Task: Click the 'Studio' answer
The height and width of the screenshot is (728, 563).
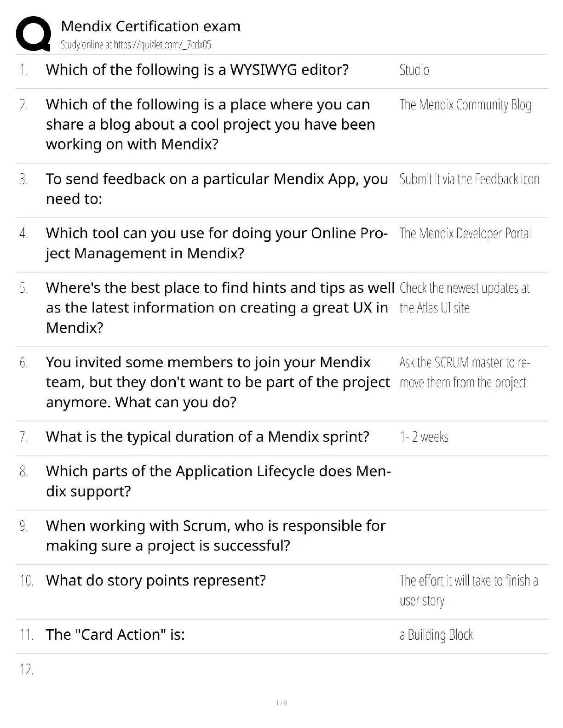Action: [414, 70]
